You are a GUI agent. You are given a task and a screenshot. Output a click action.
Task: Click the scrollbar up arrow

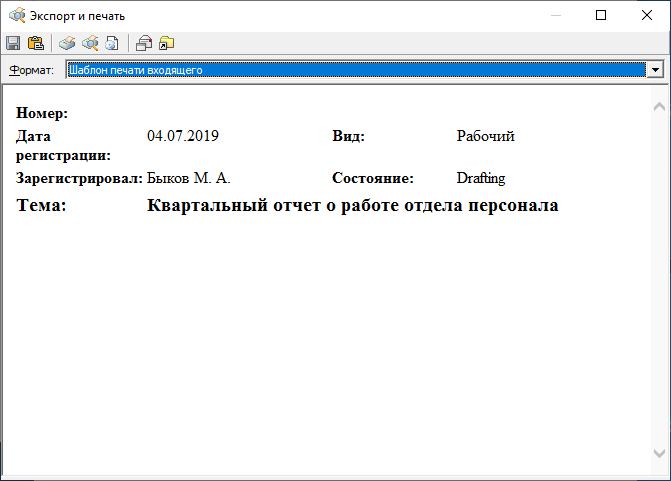point(658,106)
